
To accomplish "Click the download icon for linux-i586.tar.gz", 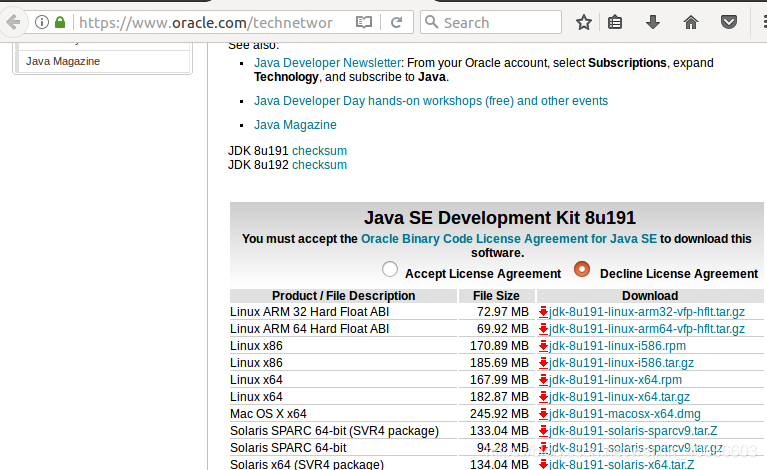I will point(543,363).
